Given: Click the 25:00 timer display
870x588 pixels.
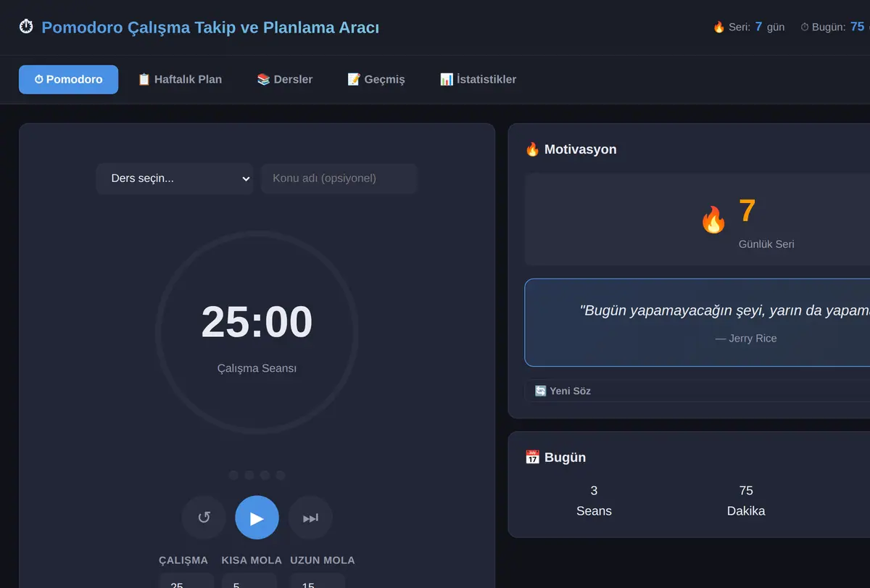Looking at the screenshot, I should tap(257, 322).
